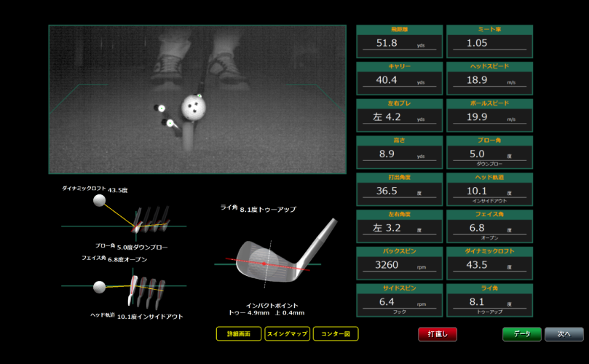Select the キャリー 40.4 yds tile
The height and width of the screenshot is (364, 589).
399,79
